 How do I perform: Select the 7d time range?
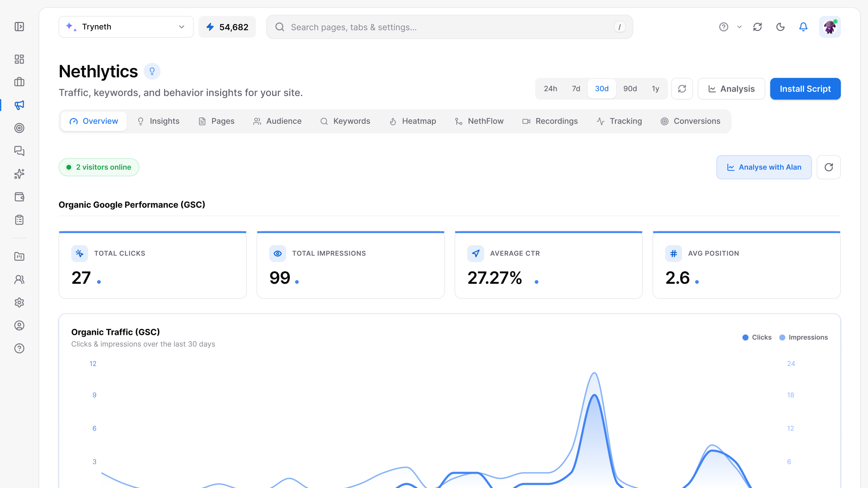point(576,89)
